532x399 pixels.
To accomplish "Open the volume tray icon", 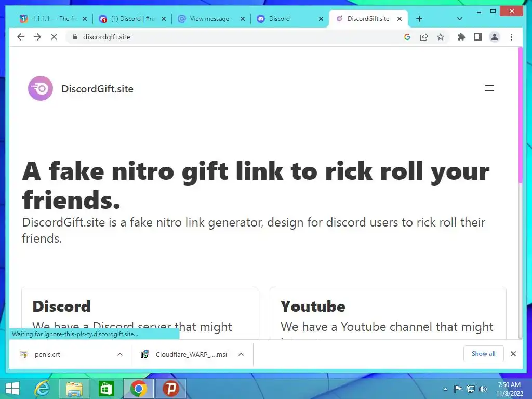I will (483, 389).
